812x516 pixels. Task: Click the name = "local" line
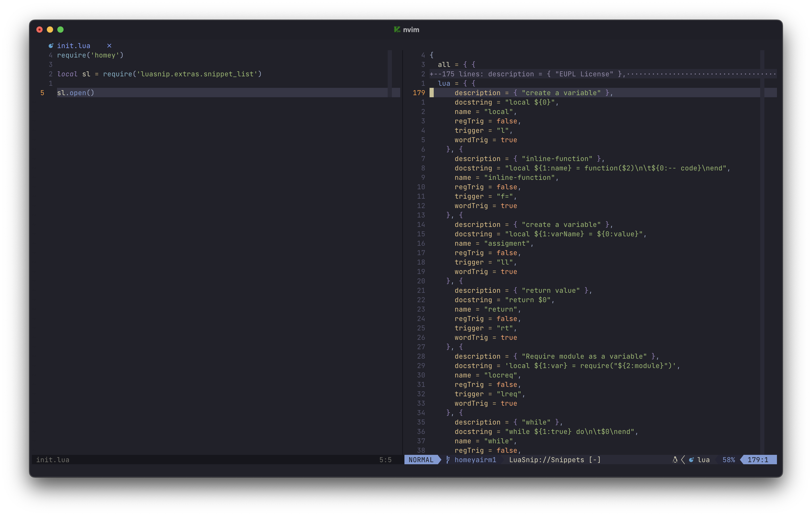point(486,112)
